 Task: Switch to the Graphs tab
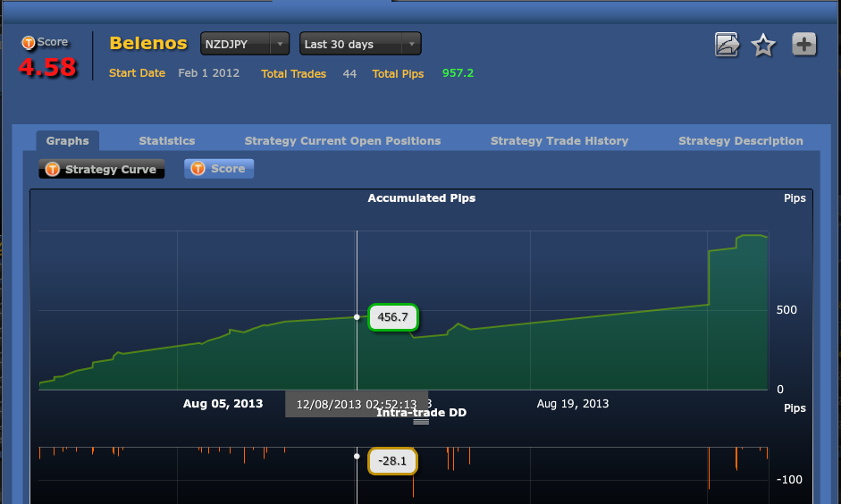click(68, 141)
